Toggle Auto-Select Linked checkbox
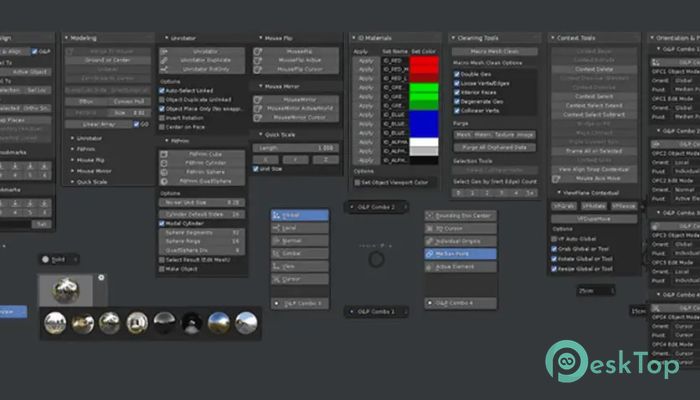This screenshot has height=400, width=700. pos(162,91)
